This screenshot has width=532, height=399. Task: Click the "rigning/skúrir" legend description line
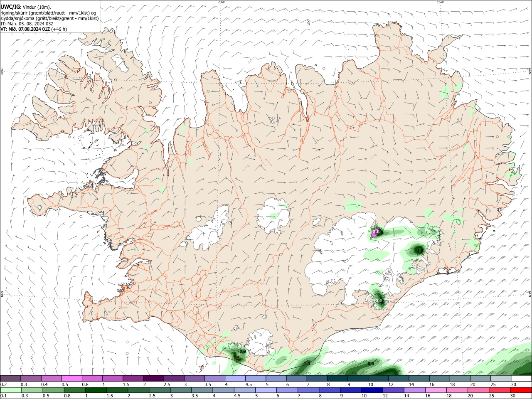point(48,12)
